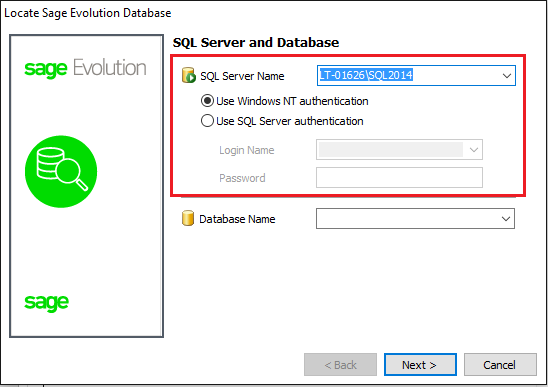The width and height of the screenshot is (548, 387).
Task: Click the Next > button
Action: coord(420,365)
